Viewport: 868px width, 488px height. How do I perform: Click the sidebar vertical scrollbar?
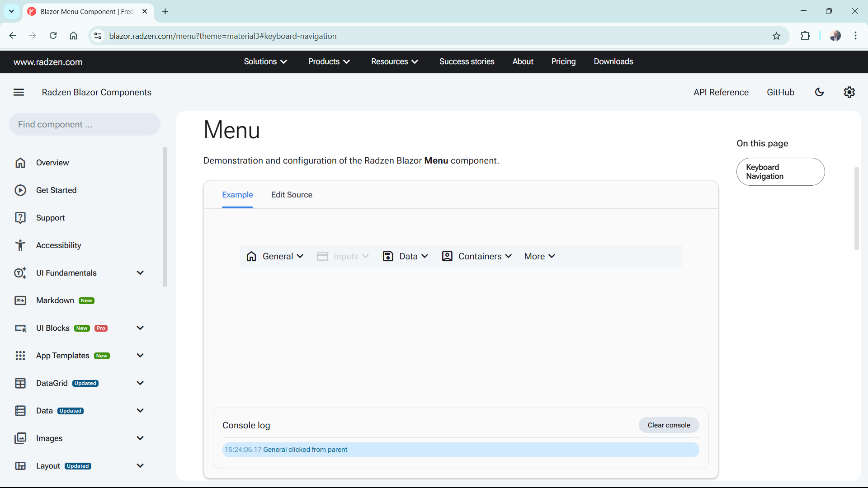point(165,217)
